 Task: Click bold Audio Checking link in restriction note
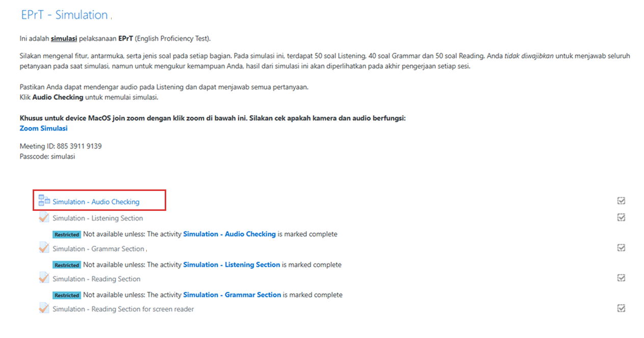coord(229,234)
